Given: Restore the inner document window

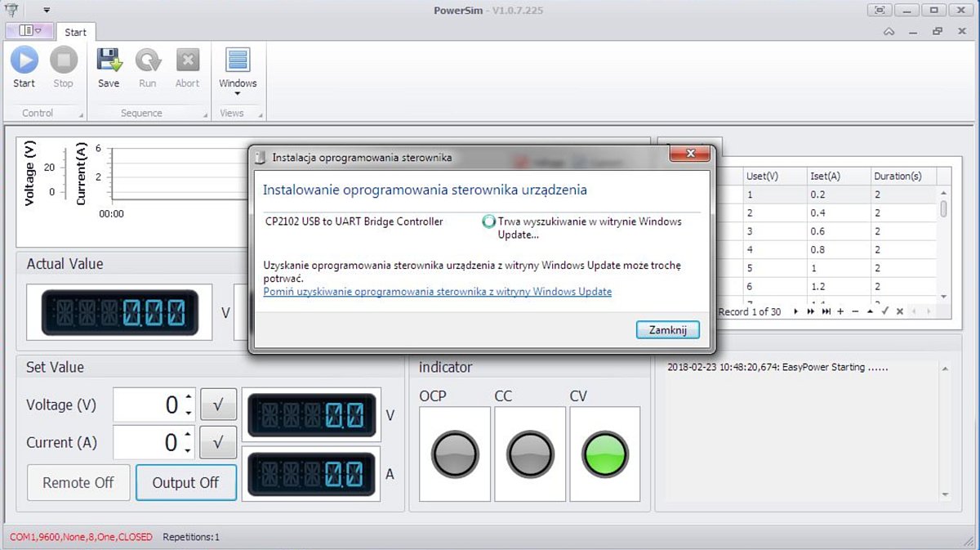Looking at the screenshot, I should pos(938,31).
